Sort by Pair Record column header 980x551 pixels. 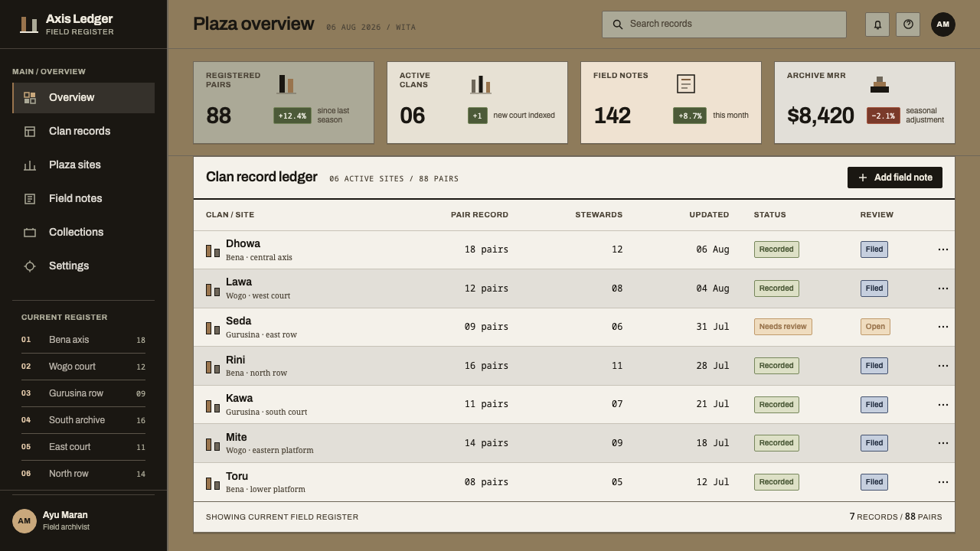[479, 215]
